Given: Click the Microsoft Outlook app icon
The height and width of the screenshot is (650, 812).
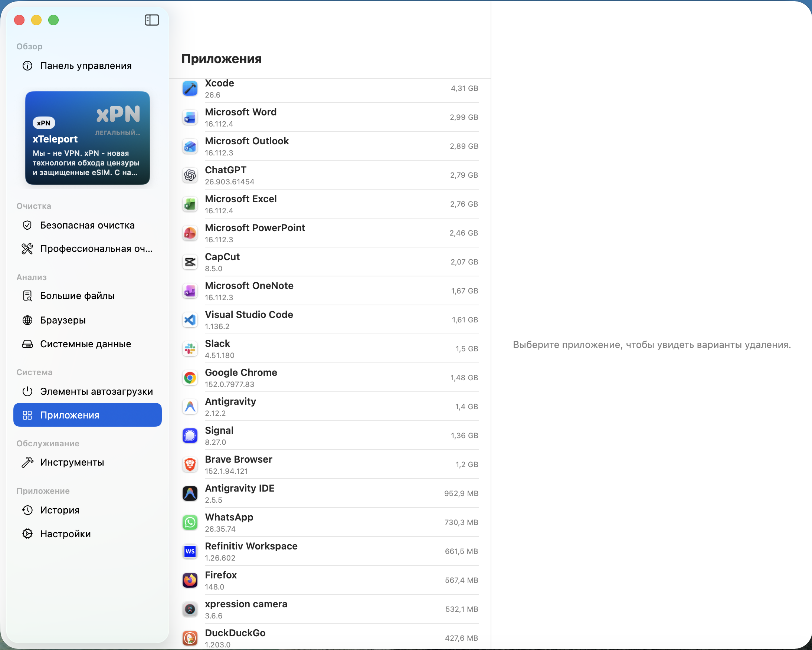Looking at the screenshot, I should (190, 147).
